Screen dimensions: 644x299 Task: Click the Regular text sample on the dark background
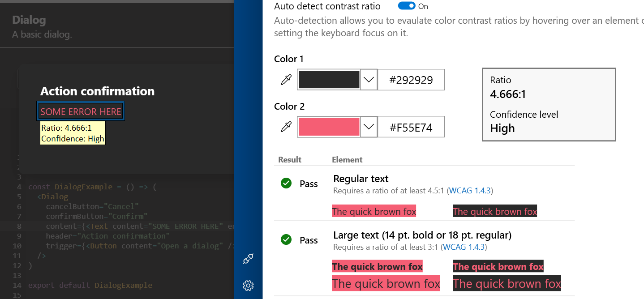point(495,211)
